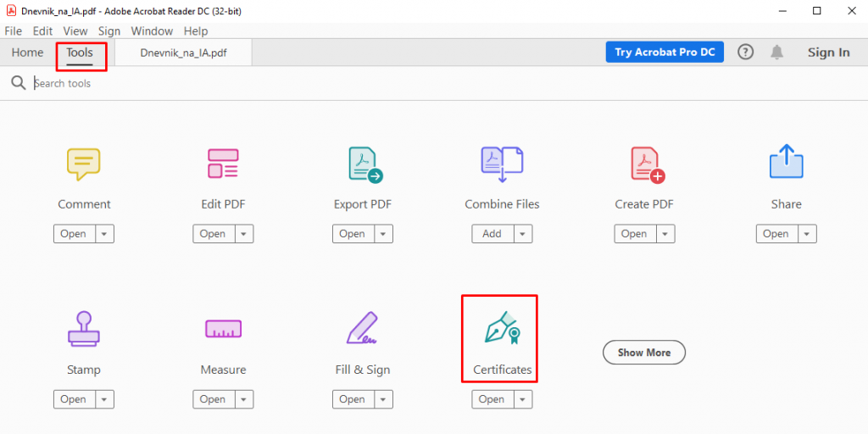The width and height of the screenshot is (868, 434).
Task: Switch to the Dnevnik_na_IA.pdf document tab
Action: coord(183,53)
